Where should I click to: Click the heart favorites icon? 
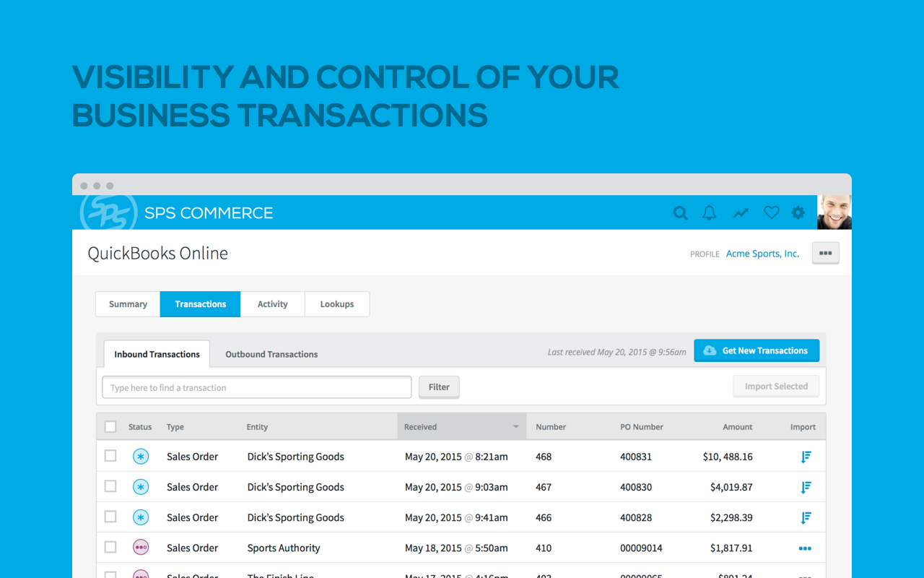point(772,212)
